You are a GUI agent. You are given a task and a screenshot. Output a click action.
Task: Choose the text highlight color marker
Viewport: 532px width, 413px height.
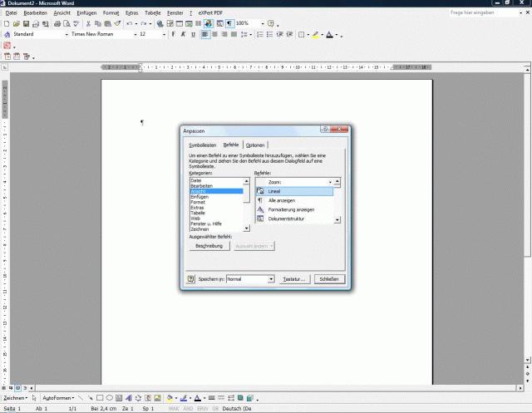click(316, 35)
